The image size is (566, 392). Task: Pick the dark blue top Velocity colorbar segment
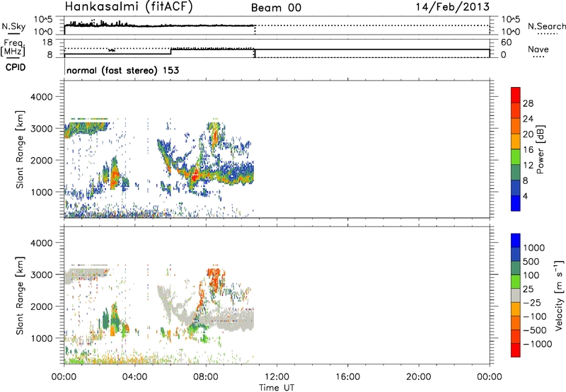[516, 240]
